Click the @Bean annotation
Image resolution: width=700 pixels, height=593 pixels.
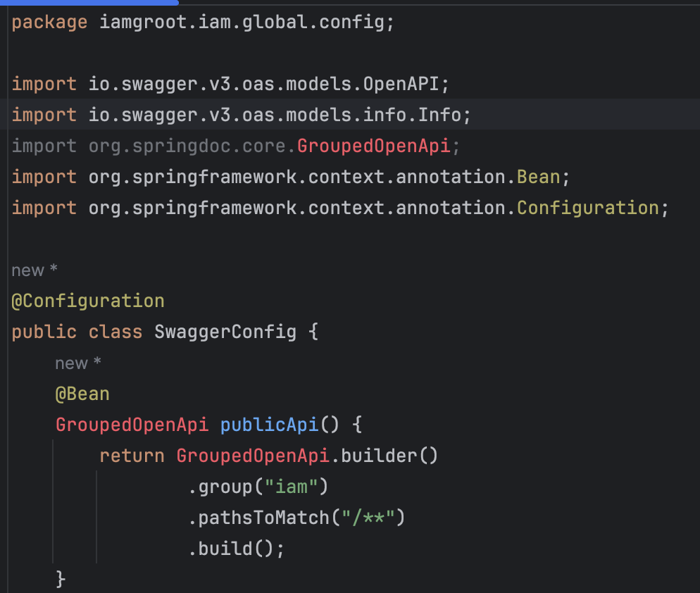(x=82, y=394)
